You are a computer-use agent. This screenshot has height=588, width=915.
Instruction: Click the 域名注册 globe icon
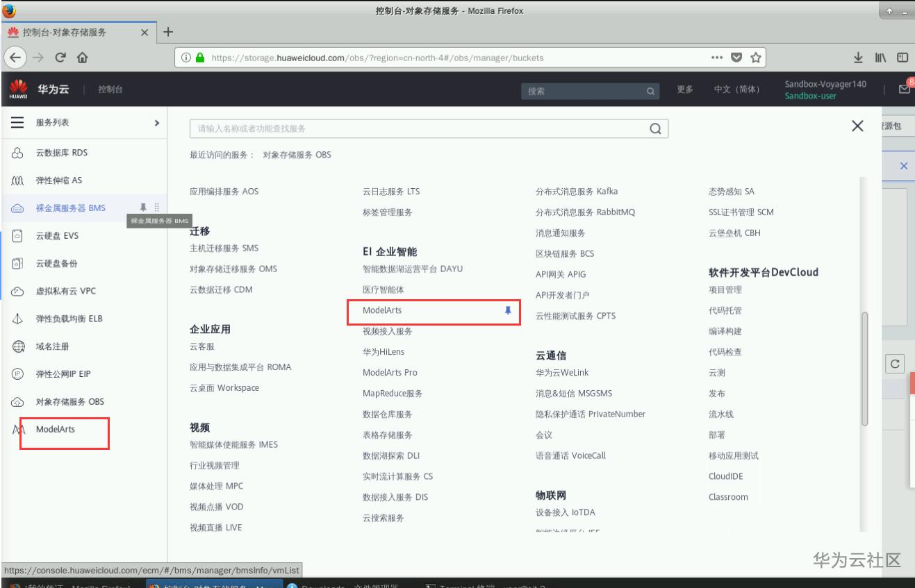17,346
